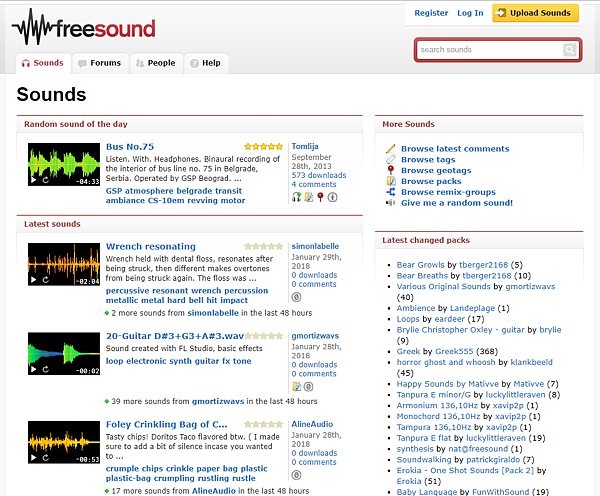Screen dimensions: 600x496
Task: Click inside the search sounds field
Action: tap(490, 50)
